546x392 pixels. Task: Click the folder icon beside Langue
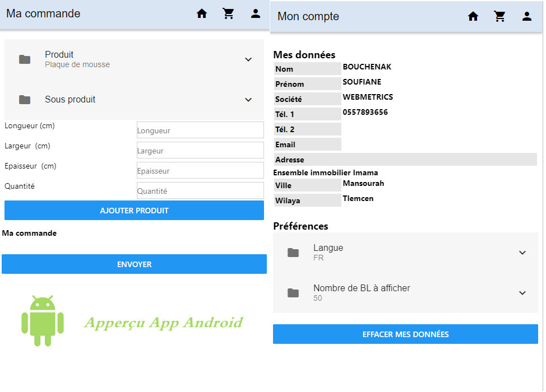(293, 253)
